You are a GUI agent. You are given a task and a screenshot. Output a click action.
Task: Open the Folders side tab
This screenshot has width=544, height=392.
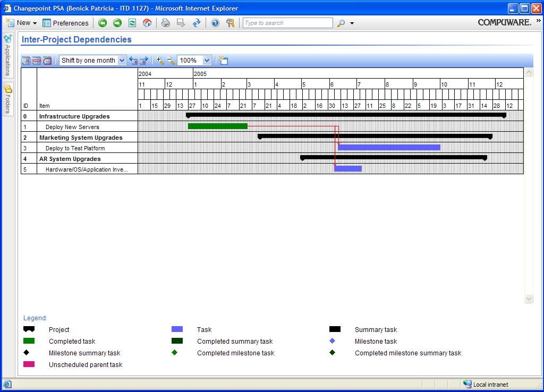tap(7, 99)
